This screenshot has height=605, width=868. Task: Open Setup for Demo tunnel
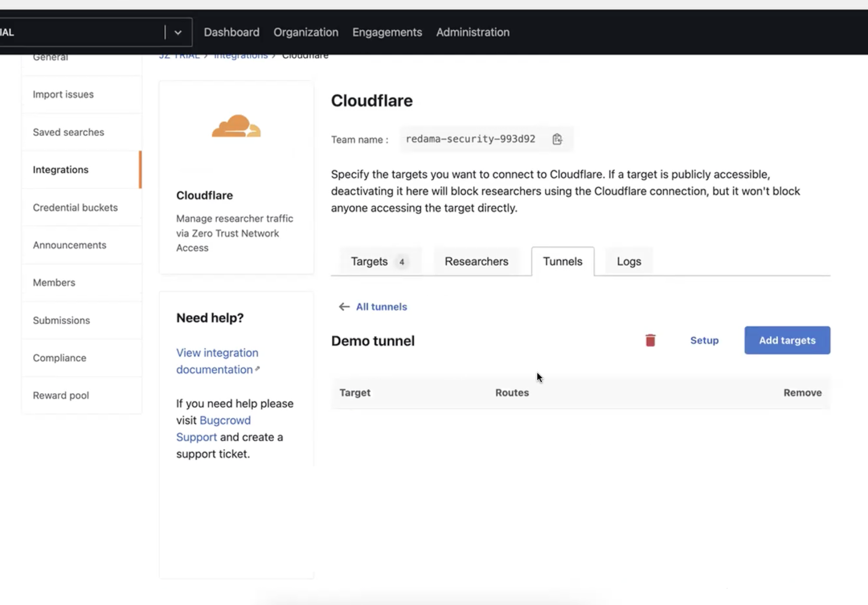[x=704, y=340]
